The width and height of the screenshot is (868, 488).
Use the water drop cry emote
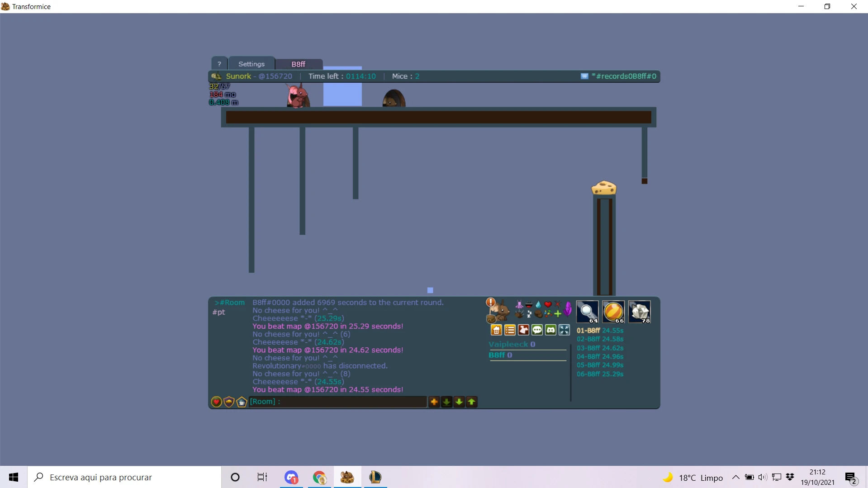[x=538, y=304]
